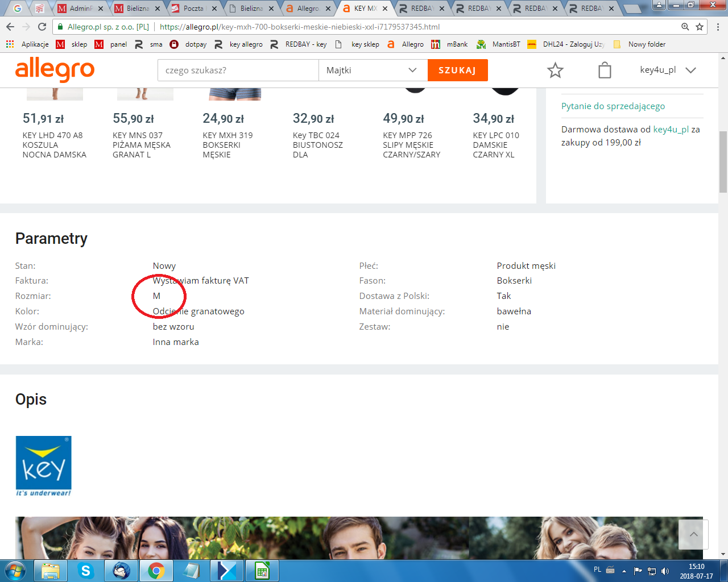Open Chrome's three-dot menu
728x582 pixels.
718,27
